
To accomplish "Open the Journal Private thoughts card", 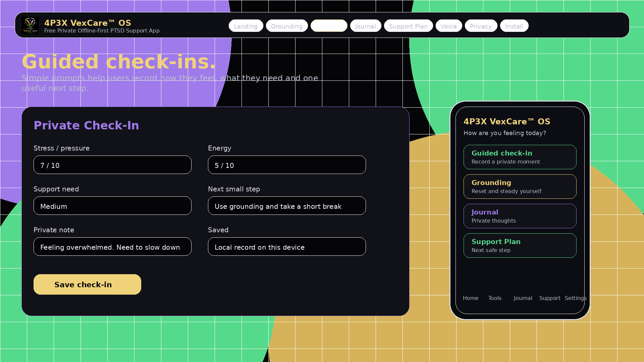I will coord(520,216).
